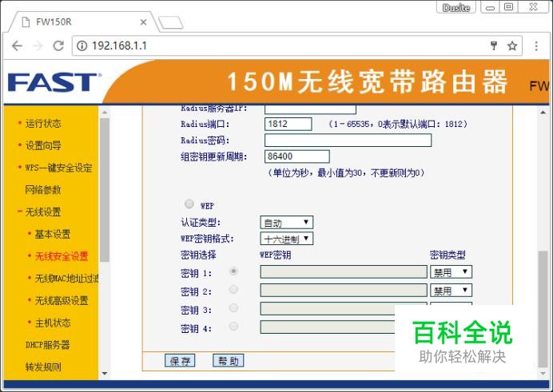This screenshot has width=553, height=392.
Task: Select the WEP radio button
Action: pos(189,204)
